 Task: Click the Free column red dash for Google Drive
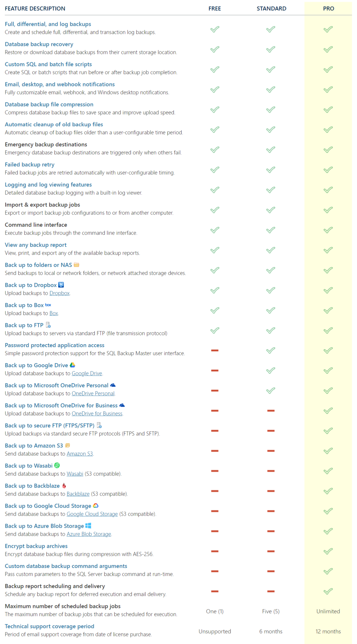[215, 371]
